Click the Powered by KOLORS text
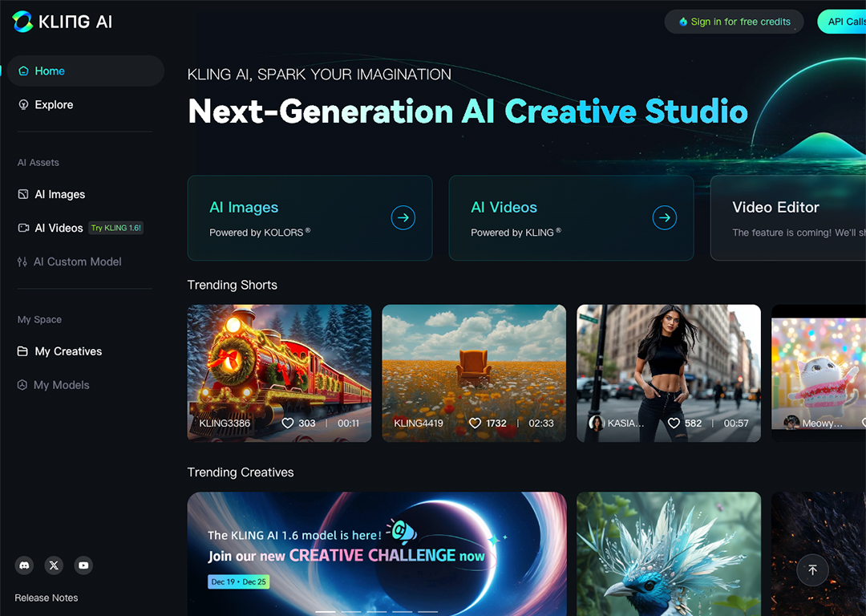866x616 pixels. (260, 233)
